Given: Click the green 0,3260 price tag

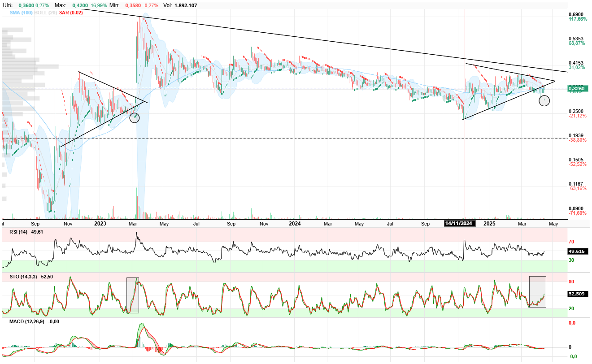Looking at the screenshot, I should pos(576,89).
